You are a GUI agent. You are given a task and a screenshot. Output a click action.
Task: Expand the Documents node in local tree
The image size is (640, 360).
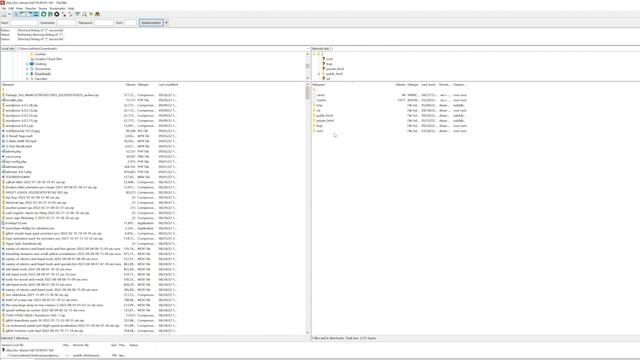coord(27,69)
